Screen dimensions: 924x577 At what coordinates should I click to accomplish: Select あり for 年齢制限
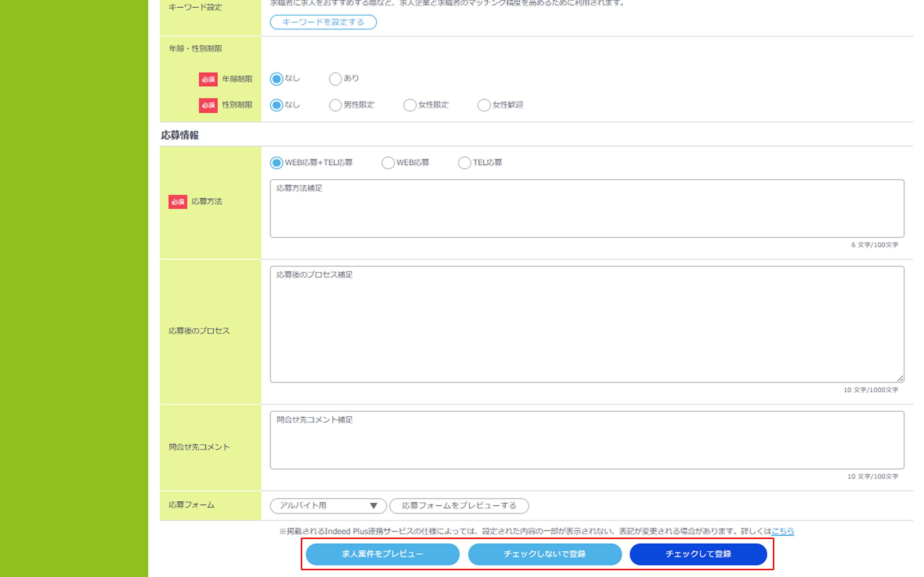335,79
